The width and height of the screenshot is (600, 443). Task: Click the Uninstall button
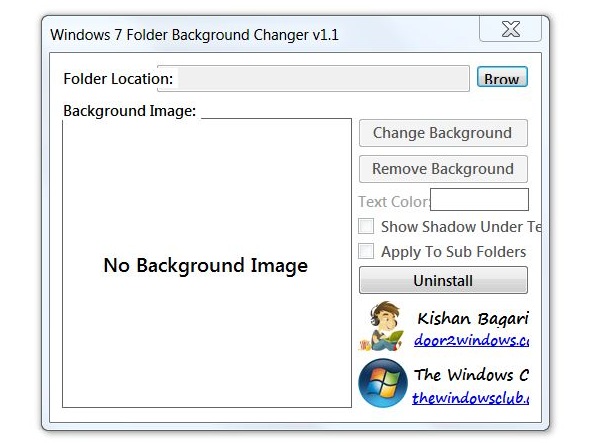point(443,280)
